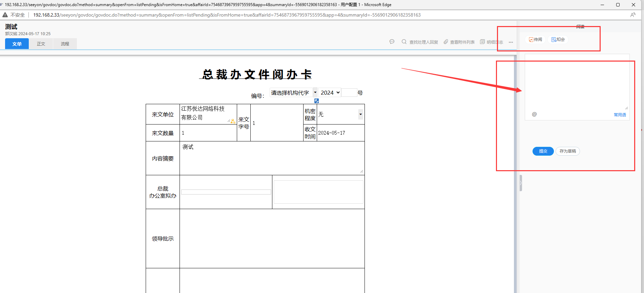644x293 pixels.
Task: Open the 常用语 common phrases link
Action: (x=620, y=115)
